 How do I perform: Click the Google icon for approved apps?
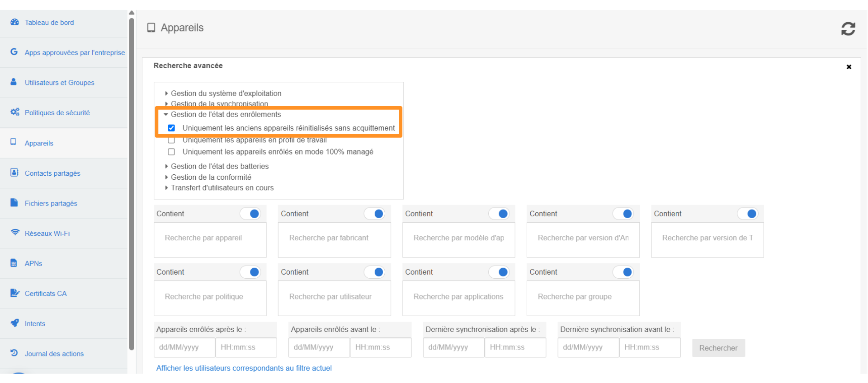point(14,52)
